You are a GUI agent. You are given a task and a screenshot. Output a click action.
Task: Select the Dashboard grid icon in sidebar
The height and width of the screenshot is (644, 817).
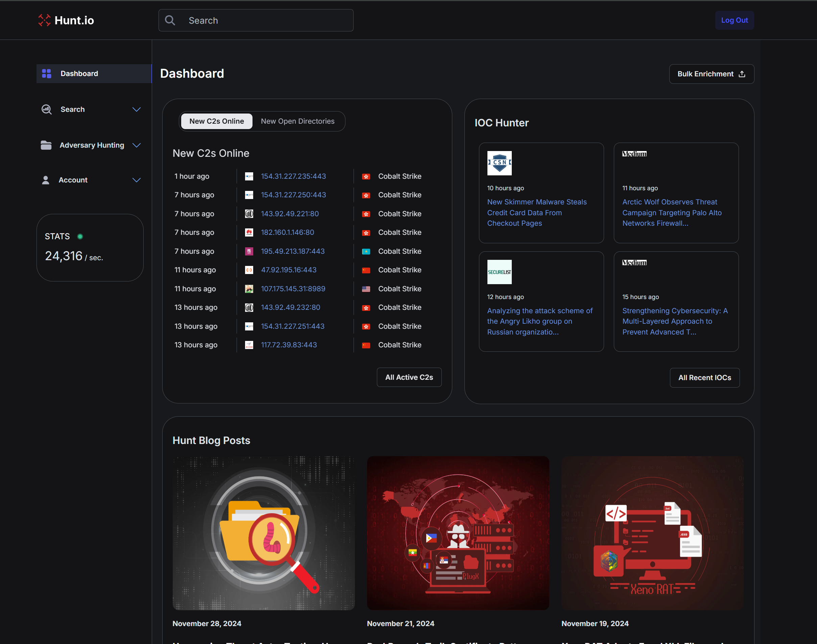[x=46, y=73]
